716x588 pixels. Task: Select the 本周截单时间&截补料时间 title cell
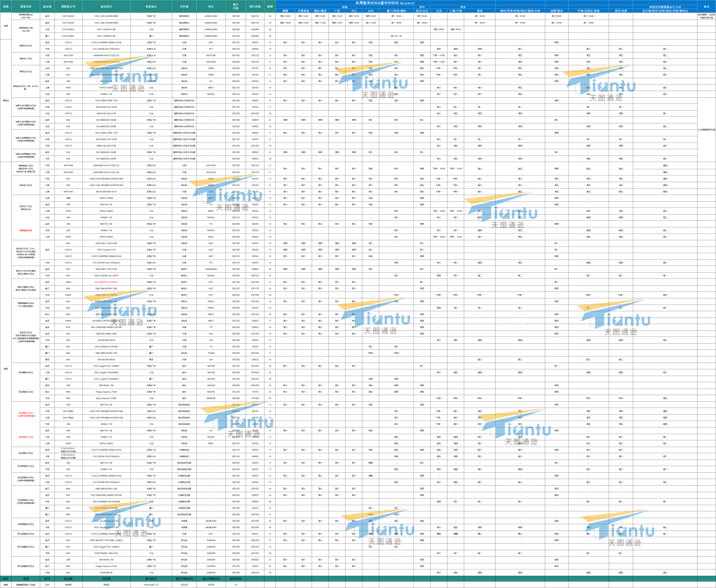pos(385,3)
